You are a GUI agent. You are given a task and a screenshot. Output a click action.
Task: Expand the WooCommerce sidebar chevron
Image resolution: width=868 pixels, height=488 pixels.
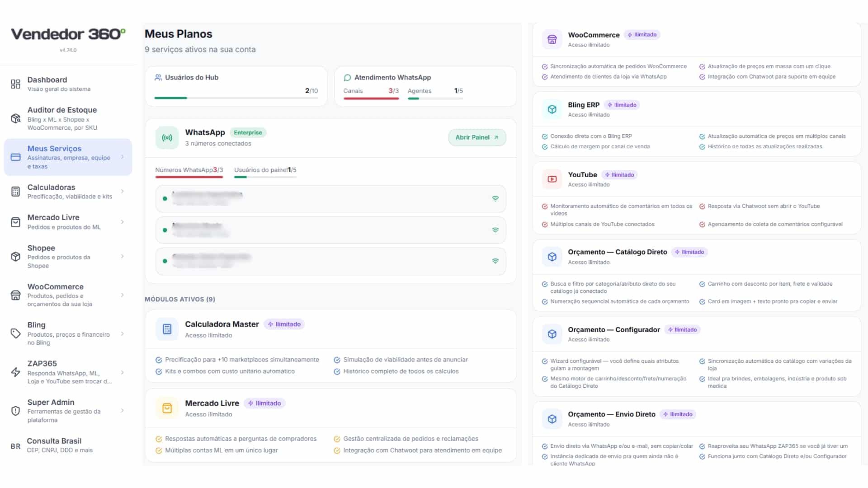(123, 295)
